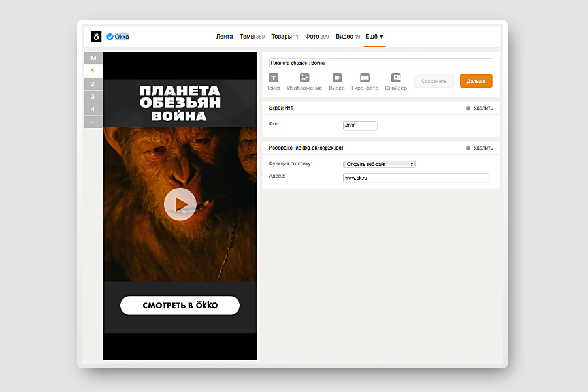Add a Текст element
This screenshot has height=392, width=588.
(x=273, y=82)
